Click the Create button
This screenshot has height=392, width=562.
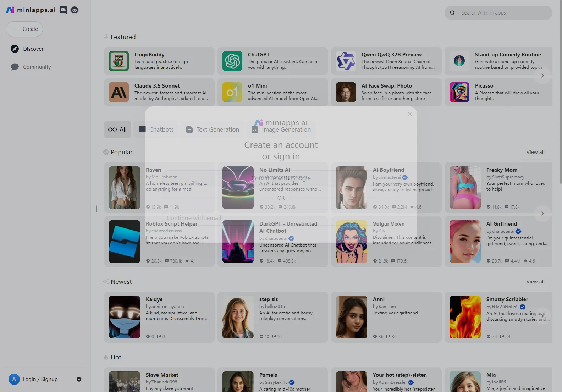(24, 29)
